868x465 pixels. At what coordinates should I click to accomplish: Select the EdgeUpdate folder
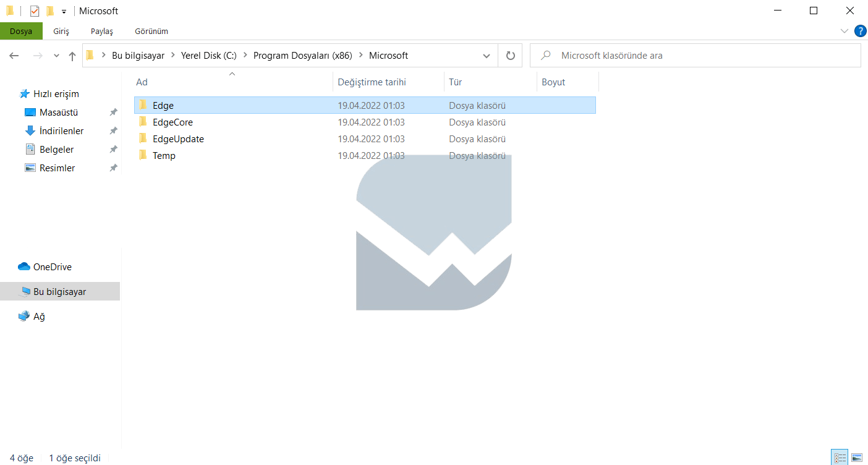(x=178, y=139)
